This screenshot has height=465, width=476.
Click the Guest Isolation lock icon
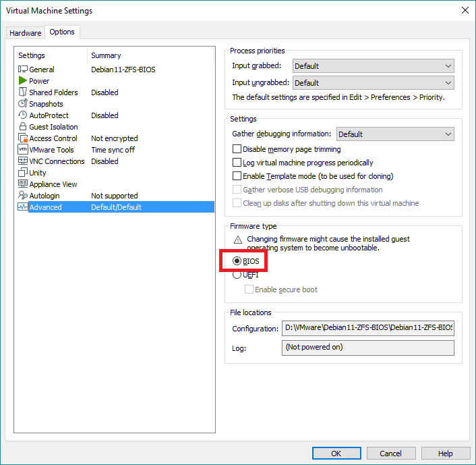click(x=23, y=127)
